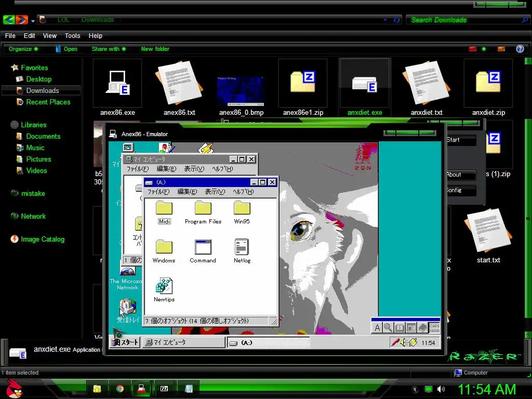Open the Program Files folder
This screenshot has height=399, width=532.
[203, 212]
